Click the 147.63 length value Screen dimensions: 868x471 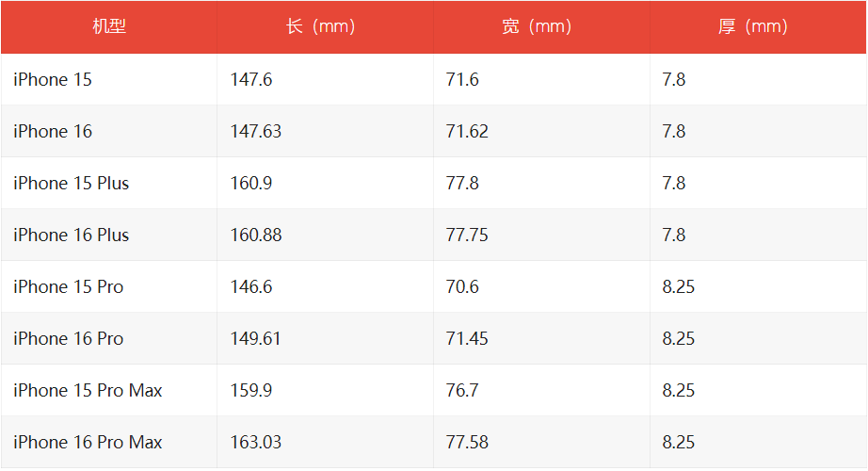[256, 132]
